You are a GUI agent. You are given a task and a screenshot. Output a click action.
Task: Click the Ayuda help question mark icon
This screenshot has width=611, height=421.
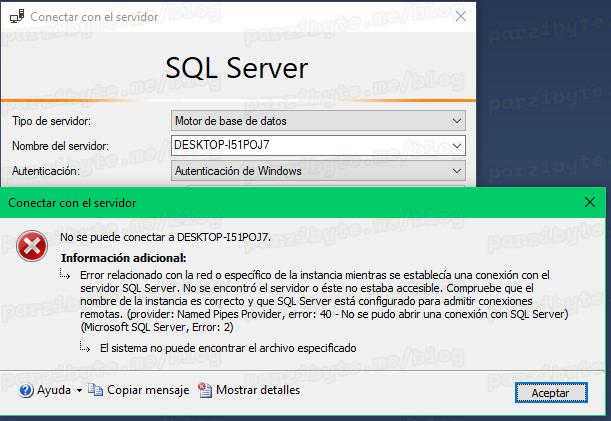click(x=25, y=390)
